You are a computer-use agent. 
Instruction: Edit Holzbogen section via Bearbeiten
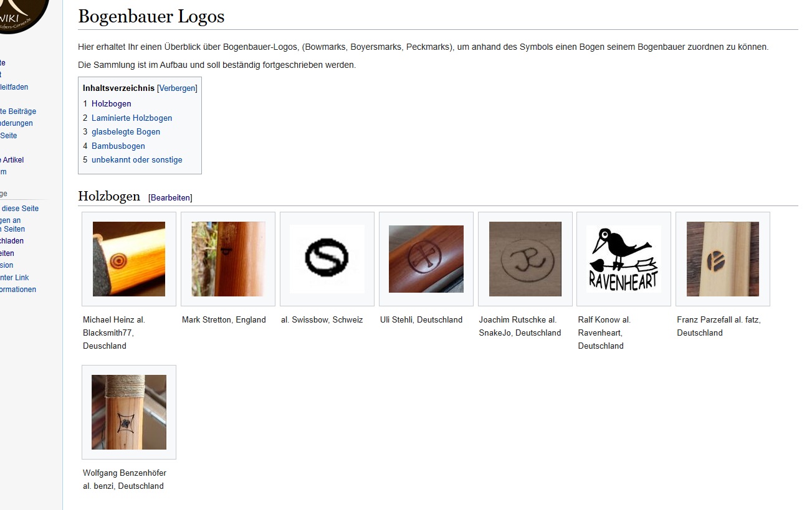(170, 197)
